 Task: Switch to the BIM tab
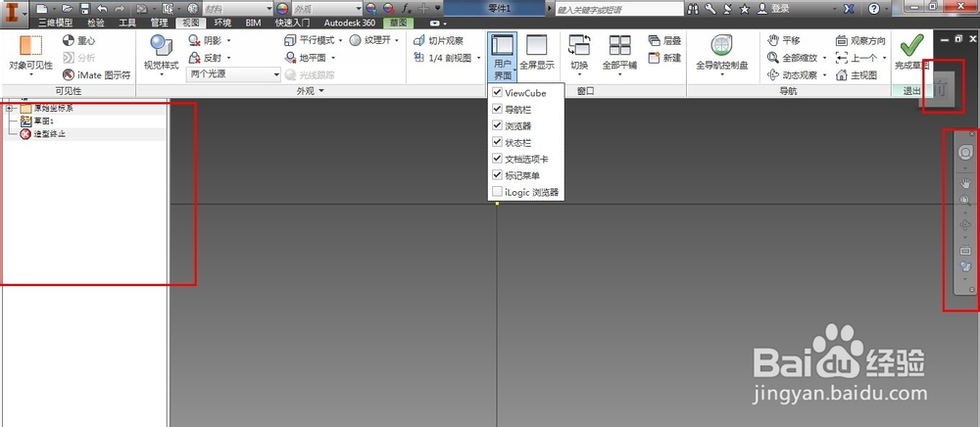[254, 23]
